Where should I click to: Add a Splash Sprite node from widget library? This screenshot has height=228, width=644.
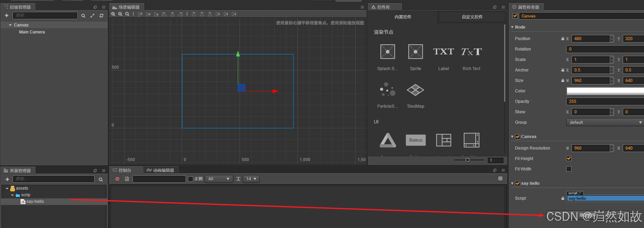click(388, 52)
